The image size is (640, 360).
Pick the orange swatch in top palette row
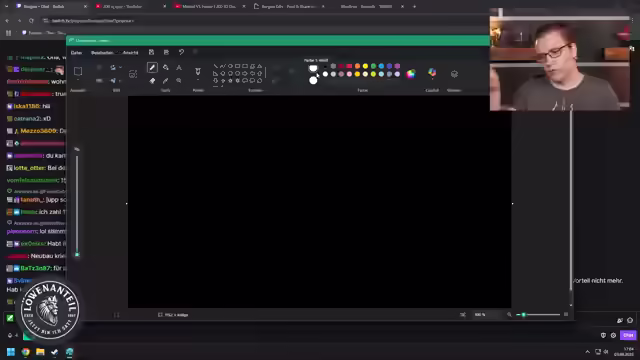click(x=357, y=66)
